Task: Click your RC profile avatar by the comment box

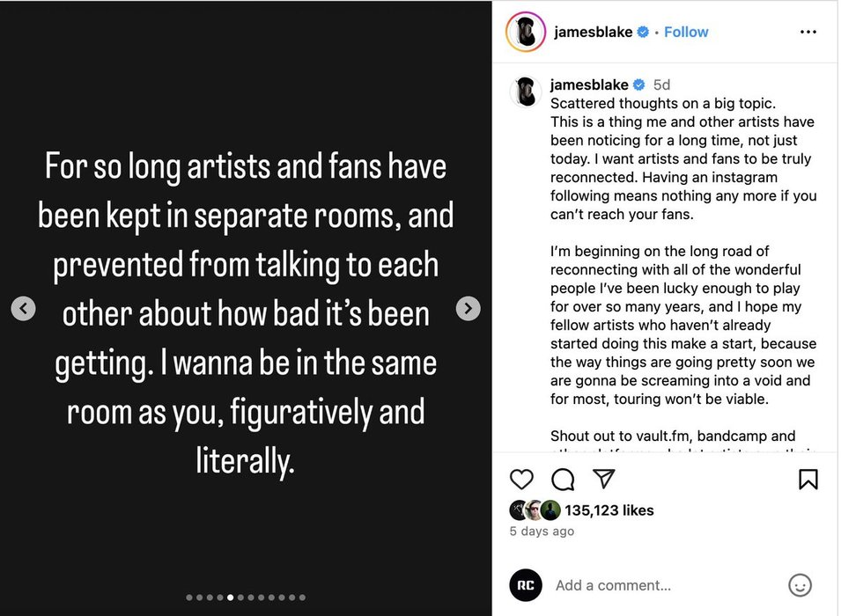Action: [526, 585]
